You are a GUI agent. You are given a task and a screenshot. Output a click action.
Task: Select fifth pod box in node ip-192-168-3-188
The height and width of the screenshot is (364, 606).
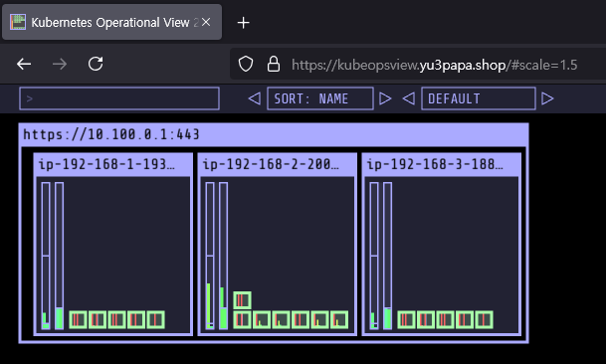(484, 320)
